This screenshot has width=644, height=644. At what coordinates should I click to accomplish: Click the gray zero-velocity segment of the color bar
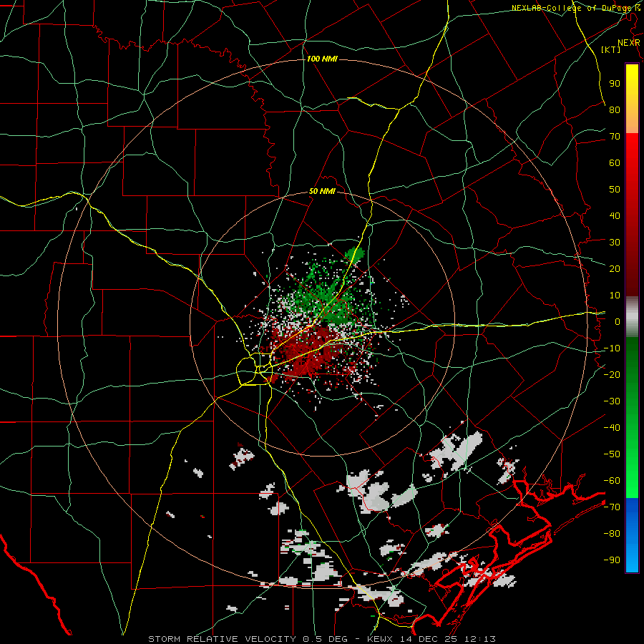tap(632, 317)
